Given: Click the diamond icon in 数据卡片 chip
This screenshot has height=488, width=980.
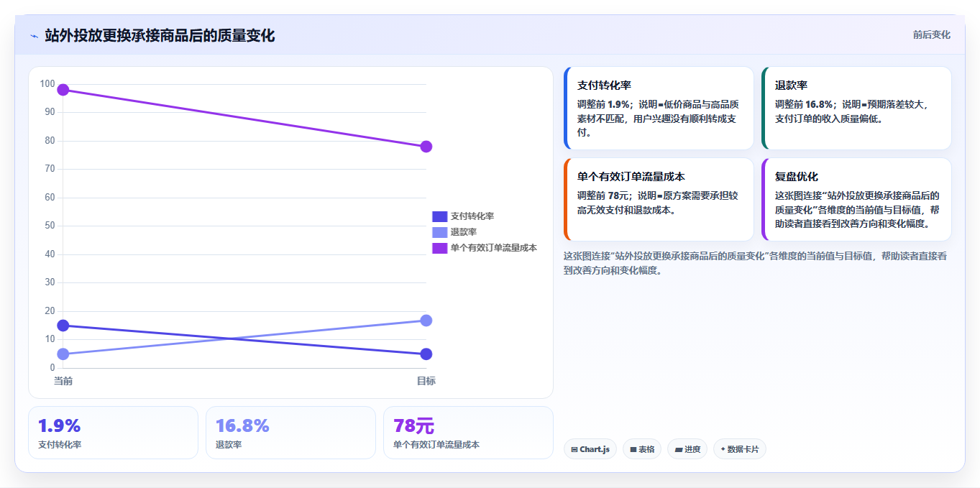Looking at the screenshot, I should (x=723, y=449).
